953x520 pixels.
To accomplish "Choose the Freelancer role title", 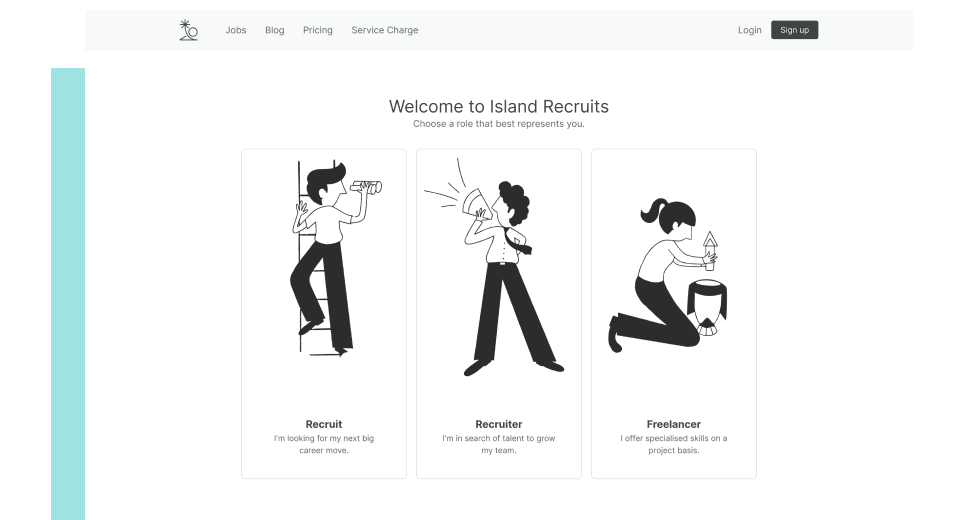I will click(674, 424).
